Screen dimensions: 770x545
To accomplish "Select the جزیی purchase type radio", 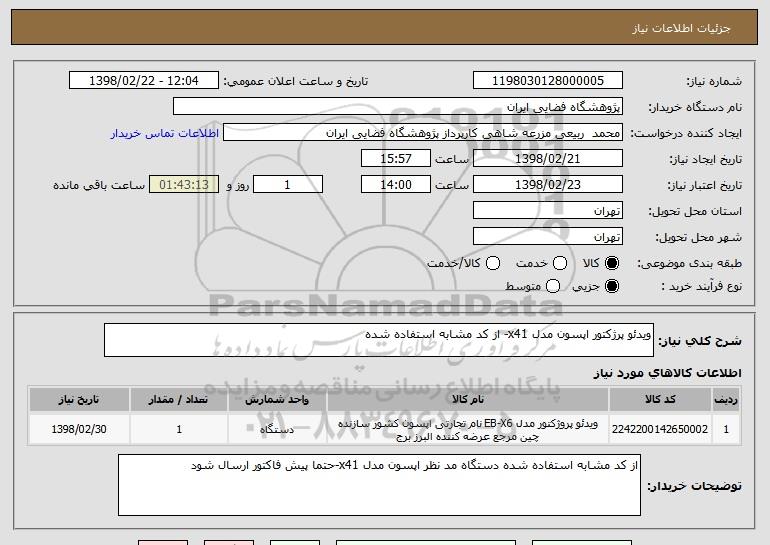I will [612, 286].
